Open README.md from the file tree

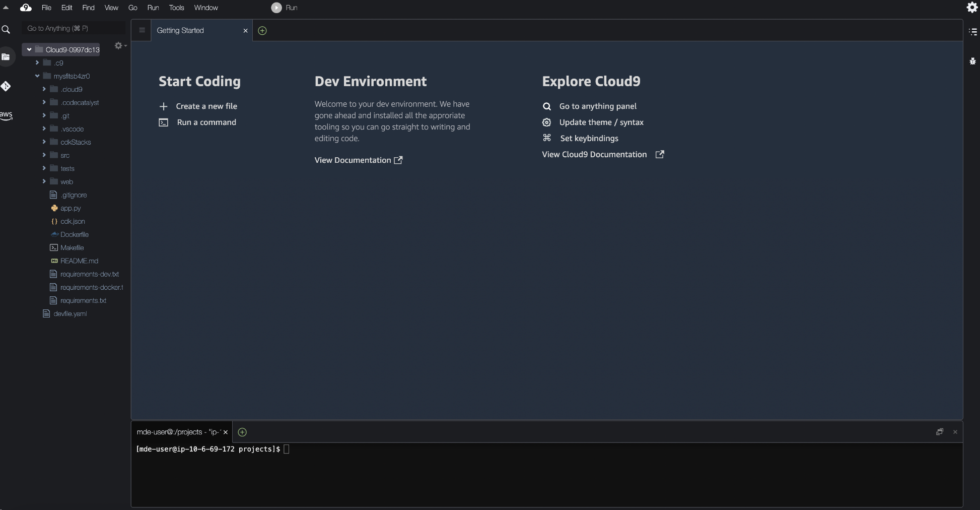click(x=79, y=261)
